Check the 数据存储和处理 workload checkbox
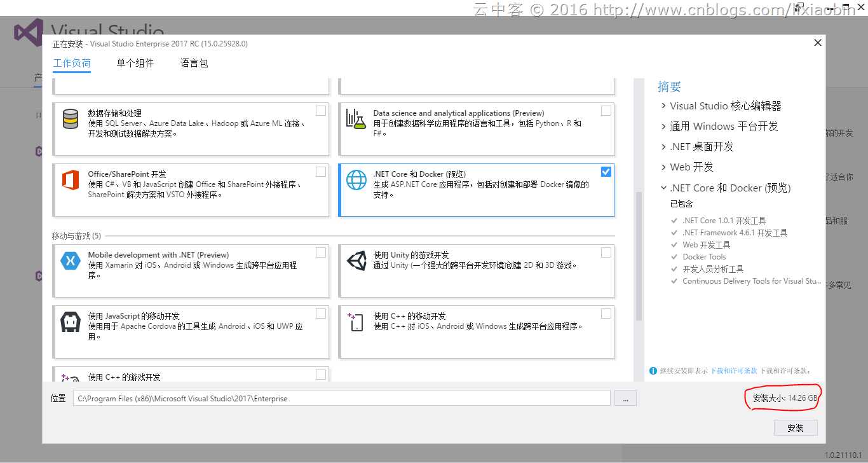The width and height of the screenshot is (868, 463). tap(321, 111)
